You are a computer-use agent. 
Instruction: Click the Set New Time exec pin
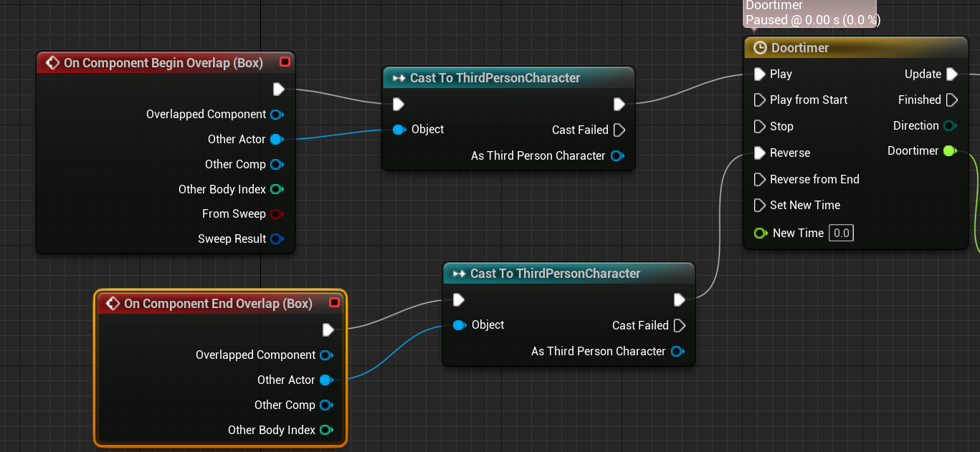pyautogui.click(x=760, y=205)
